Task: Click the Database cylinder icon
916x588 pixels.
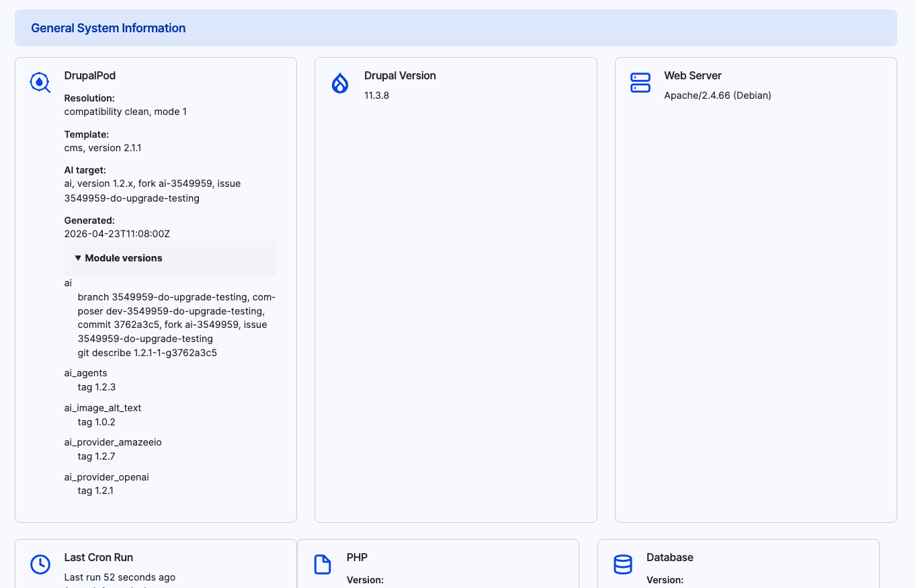Action: click(x=623, y=564)
